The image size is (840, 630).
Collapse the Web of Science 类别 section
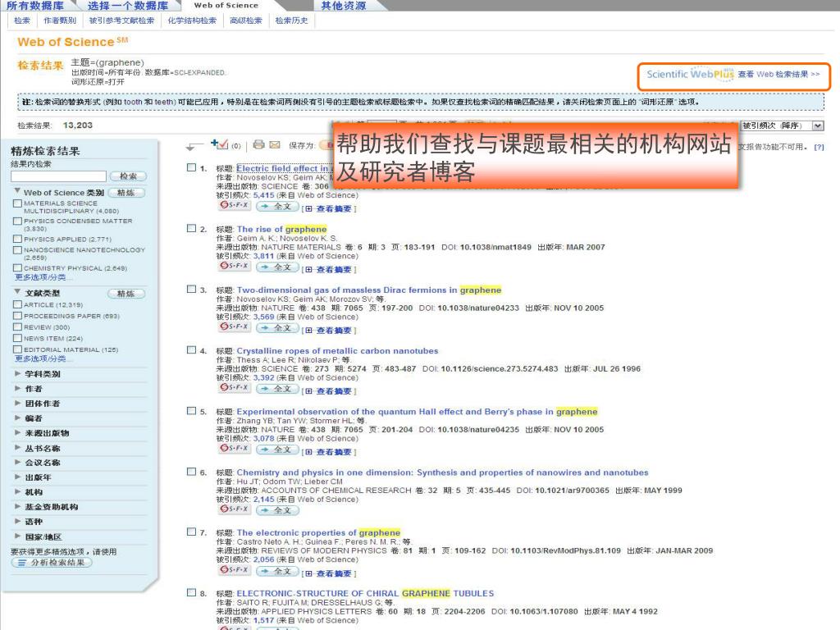coord(18,190)
